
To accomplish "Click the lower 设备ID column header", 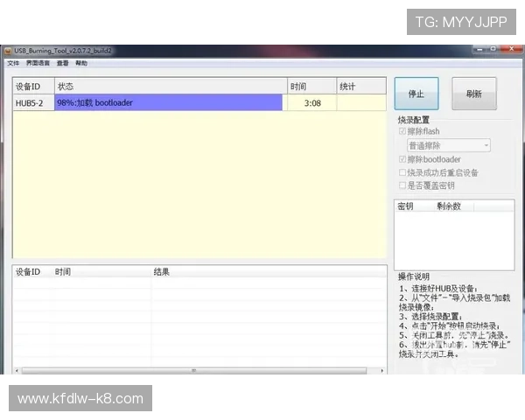I will [x=32, y=271].
